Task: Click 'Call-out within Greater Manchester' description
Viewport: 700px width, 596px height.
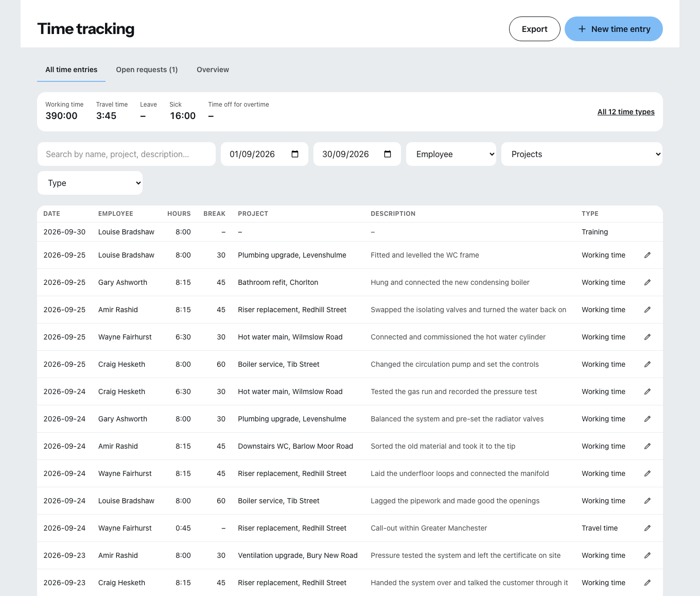Action: tap(429, 528)
